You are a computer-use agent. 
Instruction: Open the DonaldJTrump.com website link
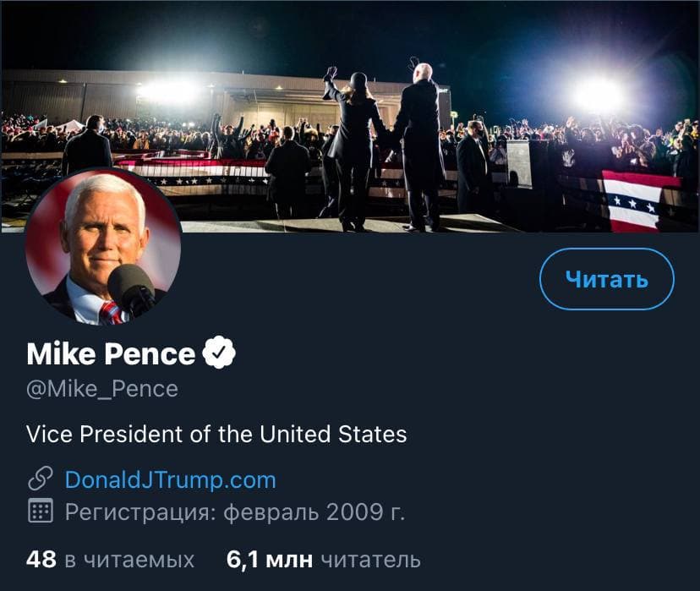pos(170,480)
